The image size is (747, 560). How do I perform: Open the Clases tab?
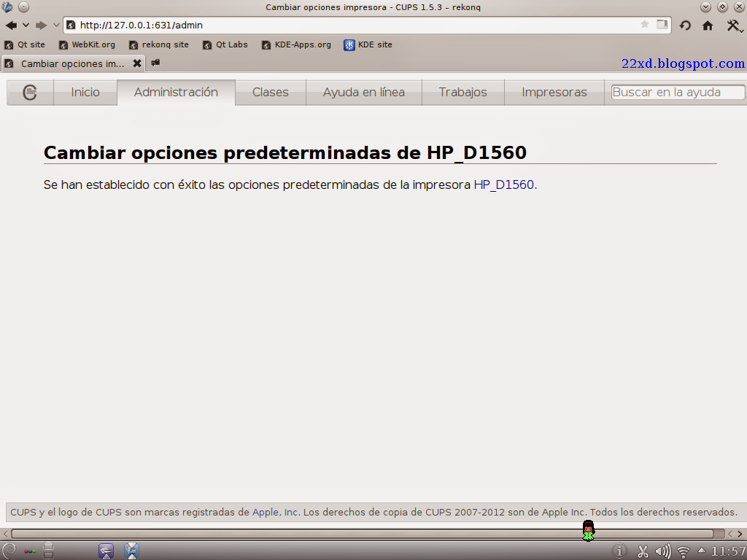point(271,92)
